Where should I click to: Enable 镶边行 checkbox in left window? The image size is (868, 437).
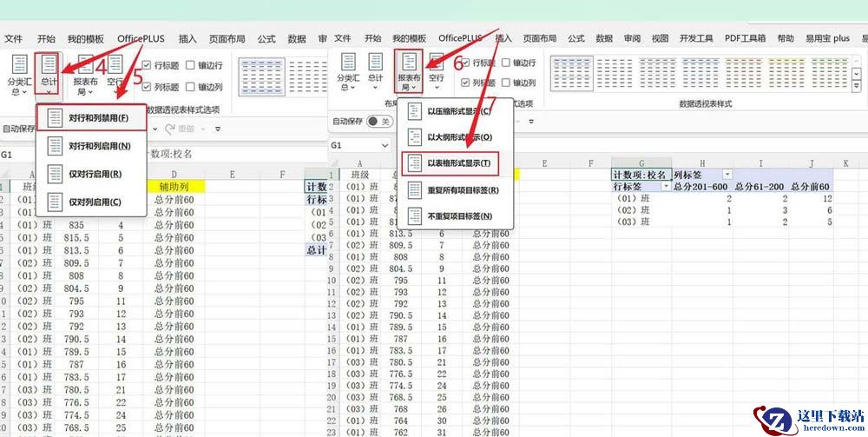[190, 65]
